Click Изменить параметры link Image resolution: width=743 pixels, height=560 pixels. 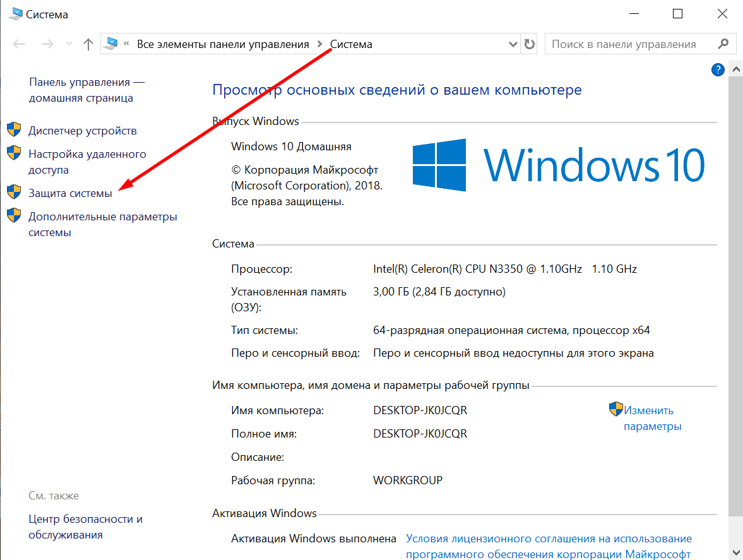point(653,419)
